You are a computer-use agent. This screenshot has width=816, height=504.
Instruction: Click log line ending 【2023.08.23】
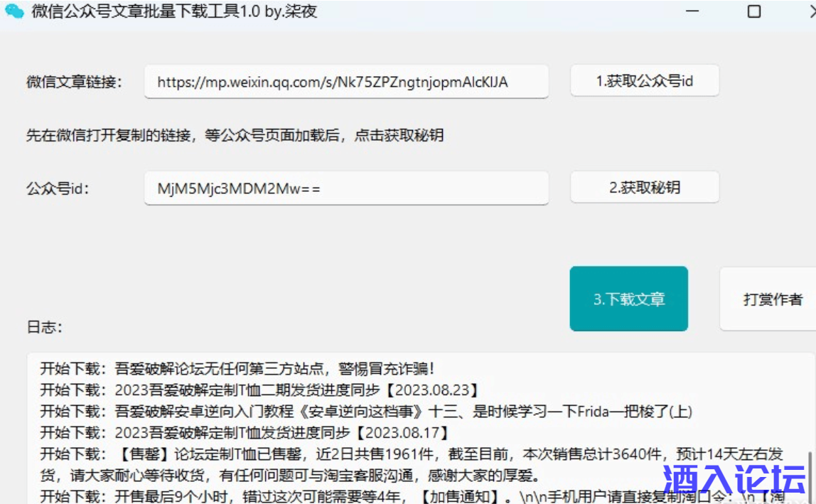click(x=259, y=390)
